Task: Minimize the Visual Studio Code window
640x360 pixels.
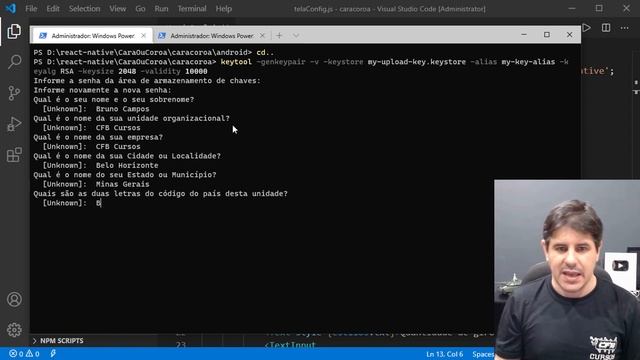Action: [572, 9]
